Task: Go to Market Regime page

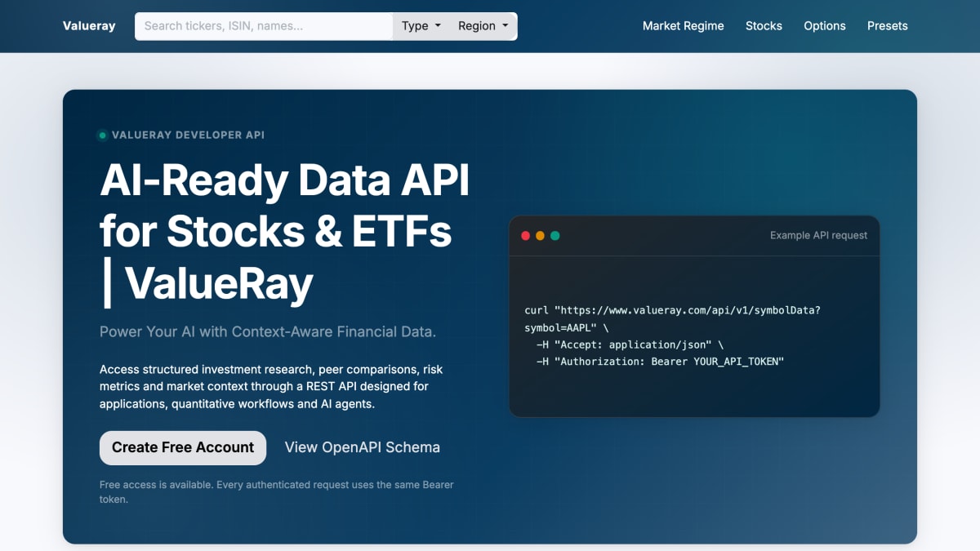Action: [684, 26]
